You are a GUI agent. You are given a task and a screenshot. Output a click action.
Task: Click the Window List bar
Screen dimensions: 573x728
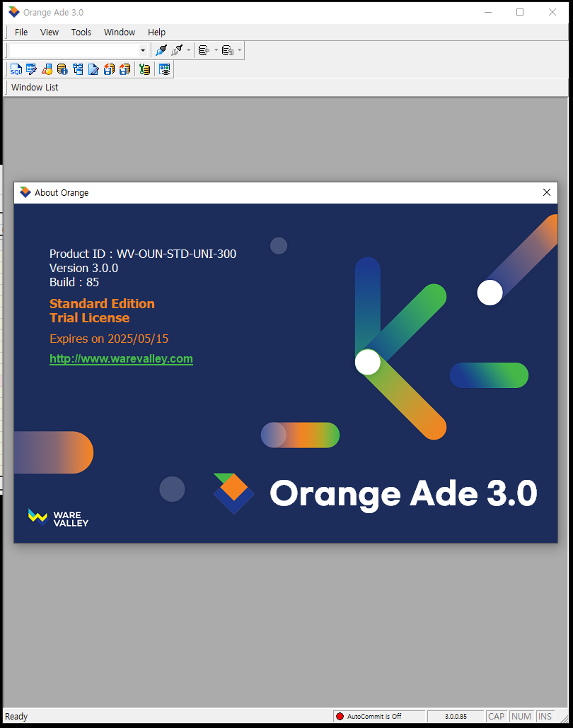35,88
